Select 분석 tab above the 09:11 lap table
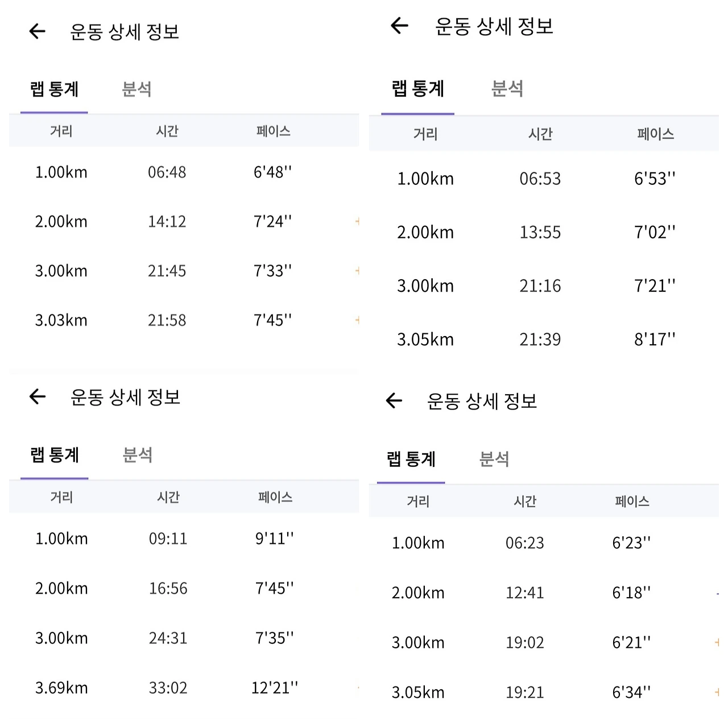Image resolution: width=728 pixels, height=728 pixels. point(138,455)
